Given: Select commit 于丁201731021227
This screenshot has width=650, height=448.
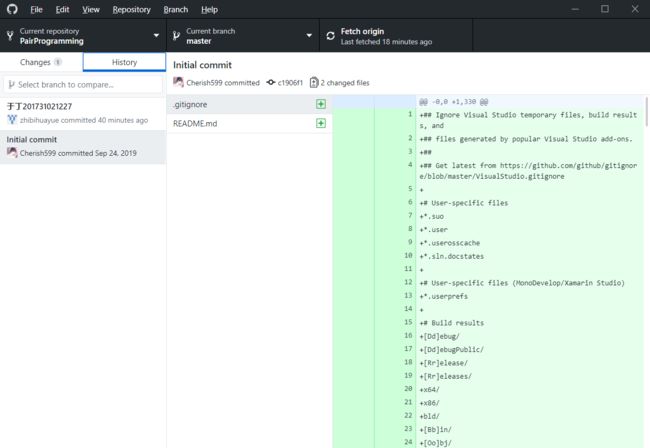Looking at the screenshot, I should click(83, 114).
